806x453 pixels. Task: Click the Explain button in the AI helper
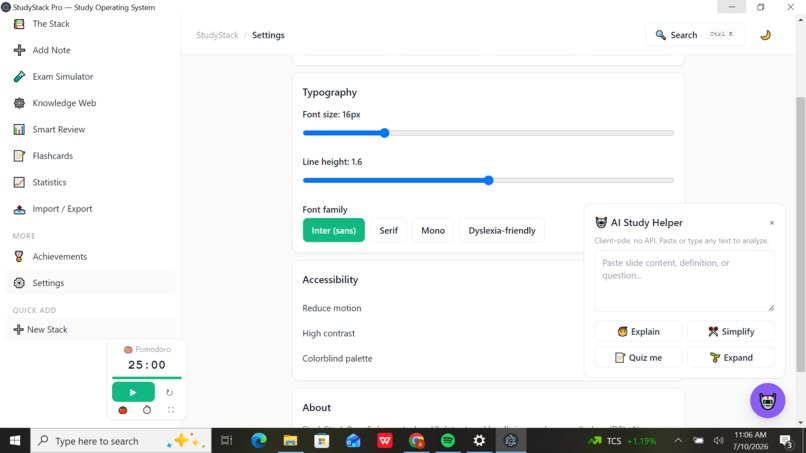[638, 332]
